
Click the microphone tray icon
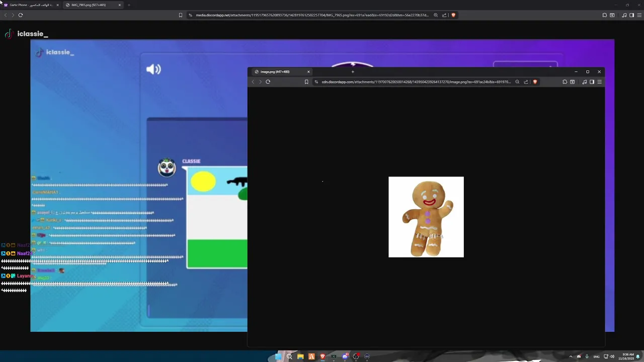[587, 356]
